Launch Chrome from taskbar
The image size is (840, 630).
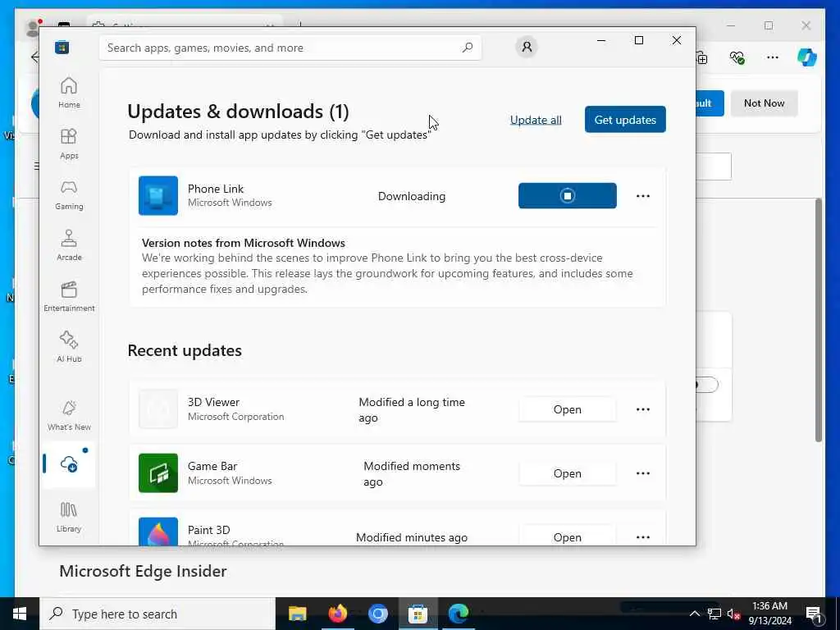377,614
